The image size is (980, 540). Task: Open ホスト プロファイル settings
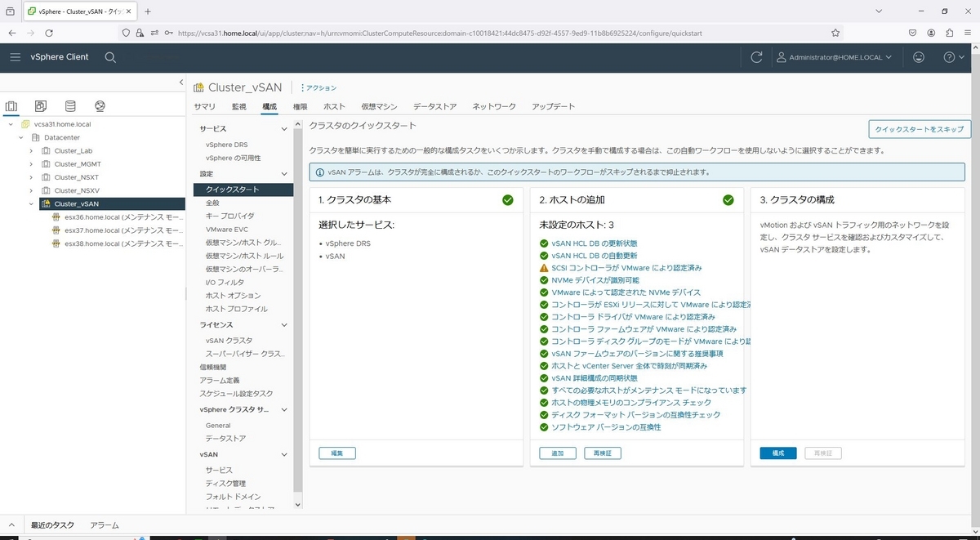[236, 309]
